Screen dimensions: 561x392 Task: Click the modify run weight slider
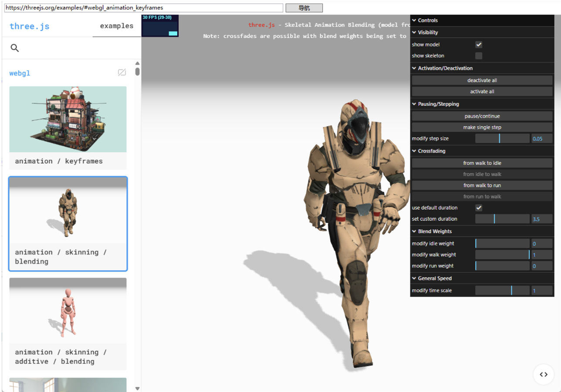pyautogui.click(x=502, y=266)
